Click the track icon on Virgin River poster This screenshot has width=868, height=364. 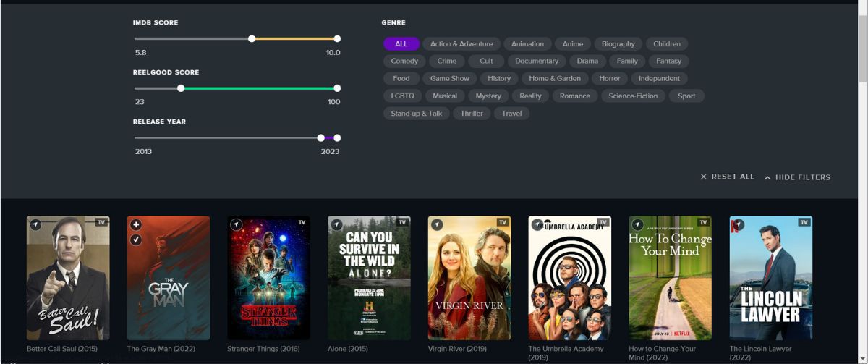[437, 225]
